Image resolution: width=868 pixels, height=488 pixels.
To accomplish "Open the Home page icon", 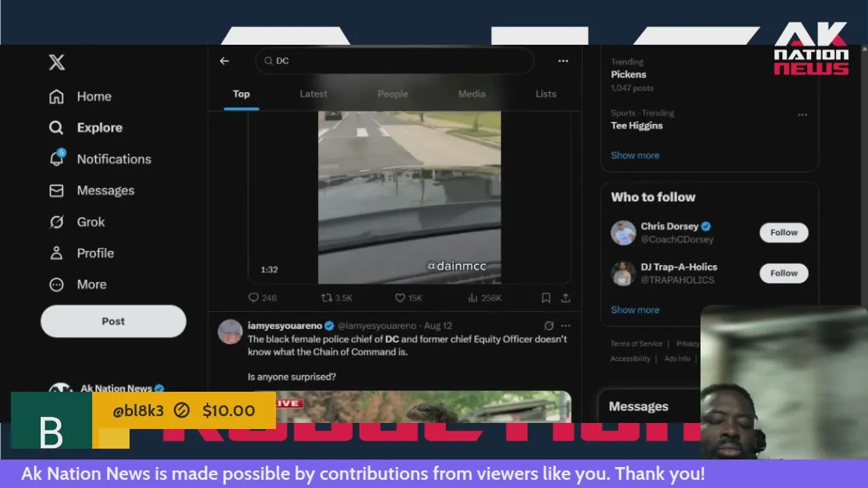I will pos(57,96).
